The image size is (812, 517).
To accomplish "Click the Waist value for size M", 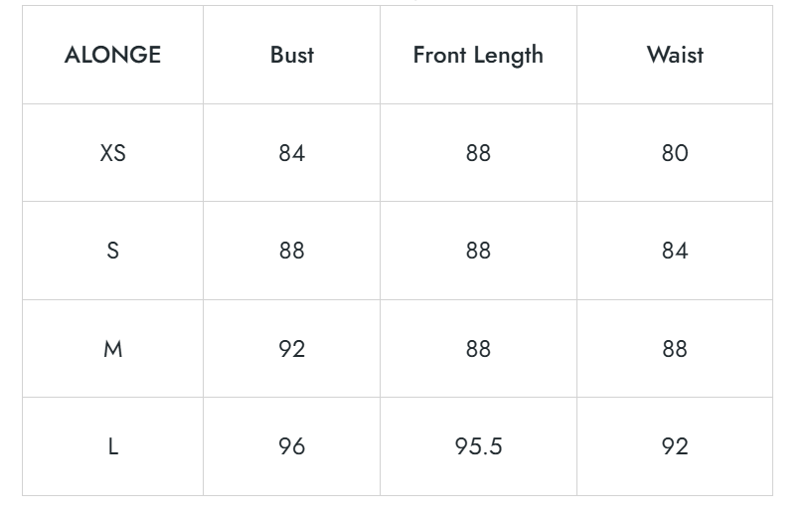I will [675, 349].
